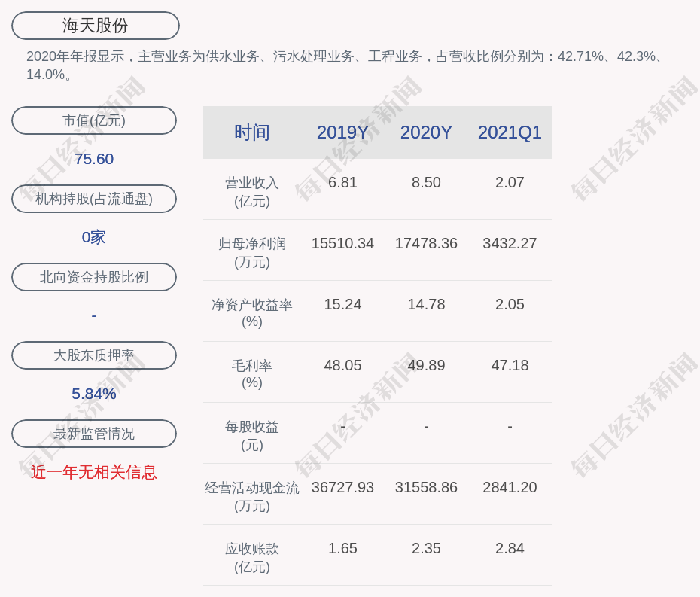Screen dimensions: 700x597
Task: Click the 经营活动现金流(万元) row label
Action: point(252,497)
